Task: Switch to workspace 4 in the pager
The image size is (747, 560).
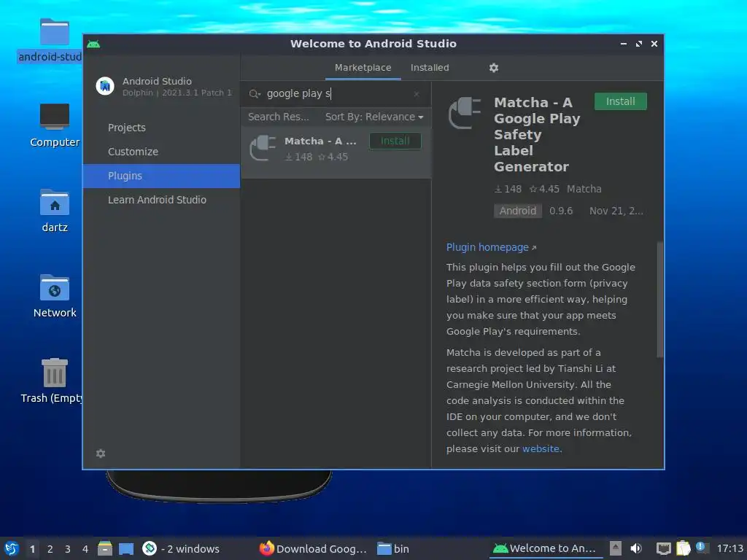Action: (x=85, y=549)
